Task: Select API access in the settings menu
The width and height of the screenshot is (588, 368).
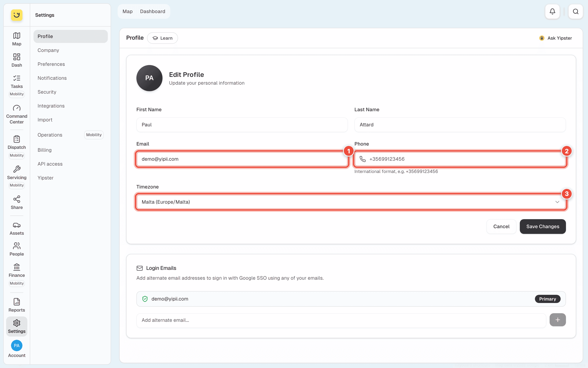Action: coord(70,164)
